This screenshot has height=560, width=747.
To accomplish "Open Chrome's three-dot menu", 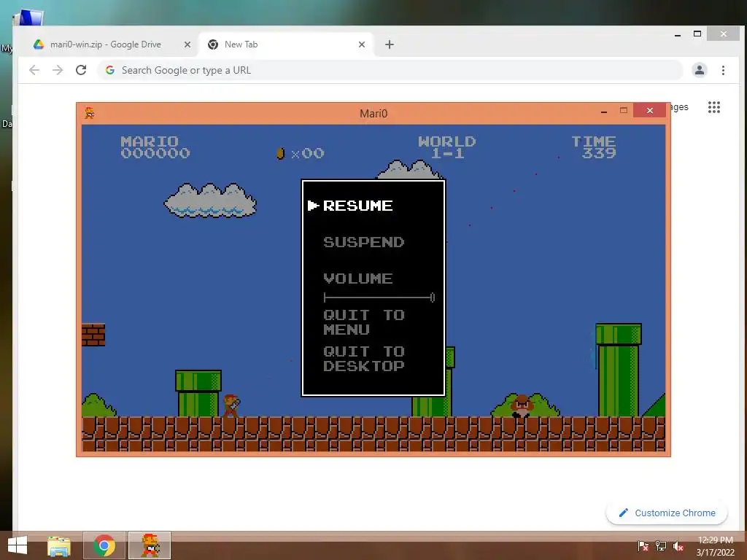I will click(x=723, y=71).
